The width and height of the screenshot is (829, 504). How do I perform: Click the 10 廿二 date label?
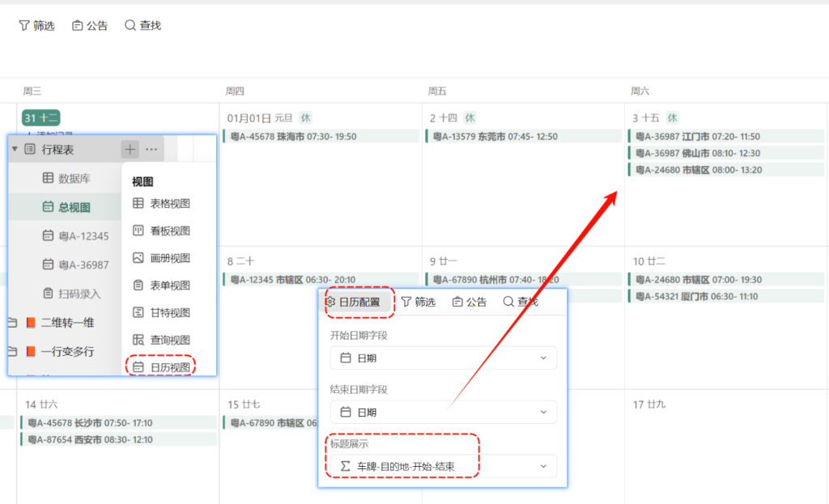(649, 261)
